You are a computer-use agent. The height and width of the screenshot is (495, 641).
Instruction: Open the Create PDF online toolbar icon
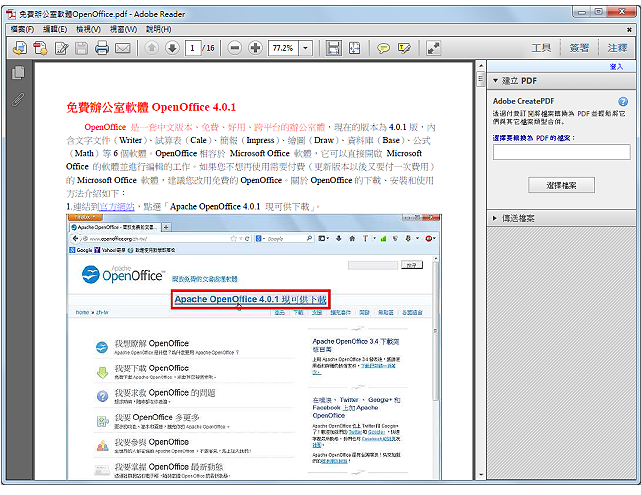click(x=20, y=48)
